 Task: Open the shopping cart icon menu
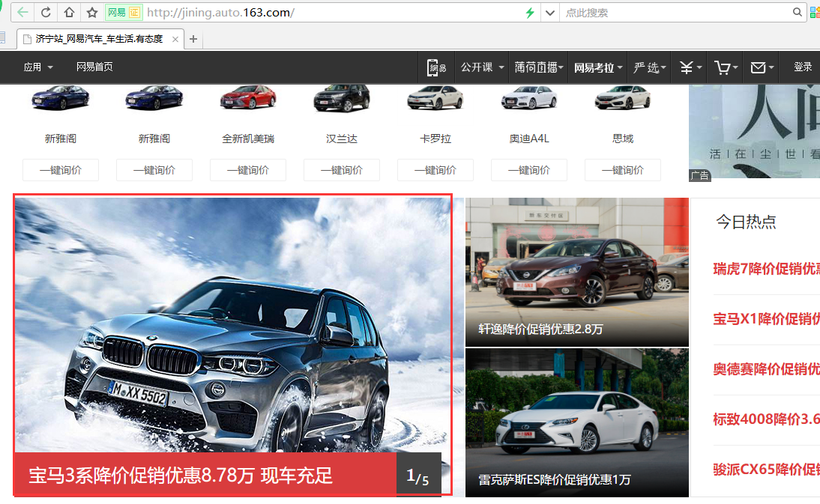tap(726, 67)
